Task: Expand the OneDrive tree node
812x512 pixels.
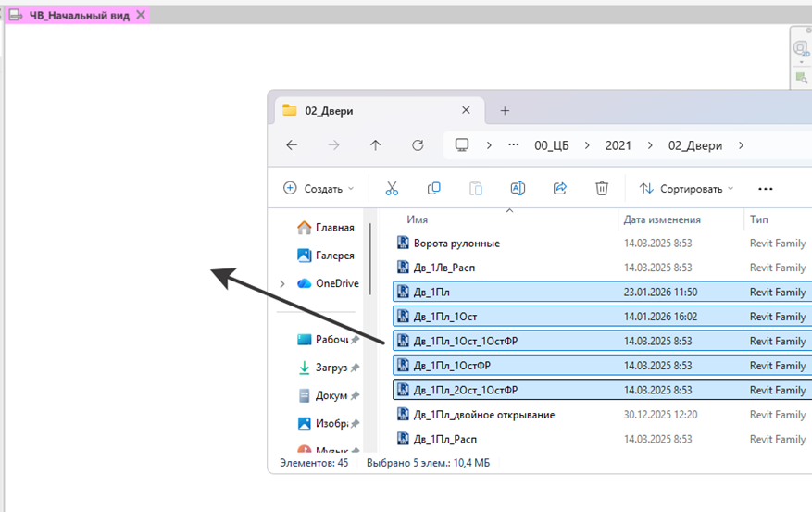Action: click(282, 283)
